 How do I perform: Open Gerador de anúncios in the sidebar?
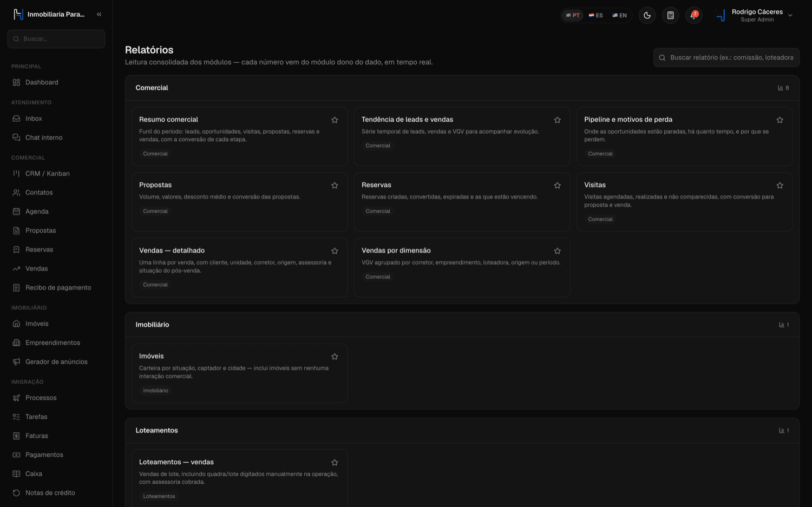click(x=56, y=362)
